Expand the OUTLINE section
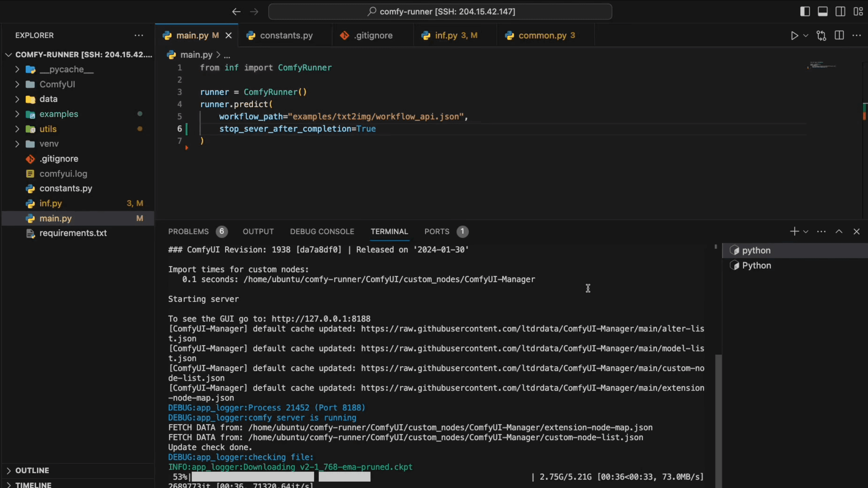This screenshot has height=488, width=868. [78, 470]
